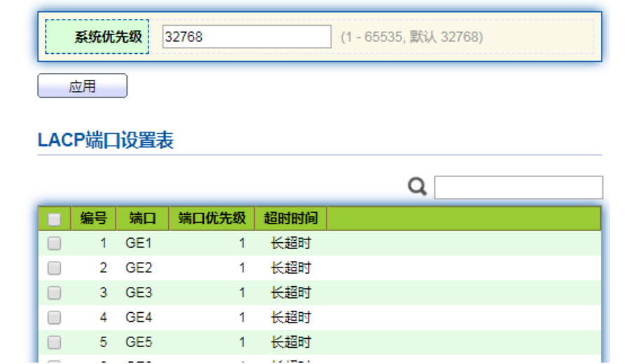Click the number 2 in GE2 row
This screenshot has width=634, height=364.
point(104,268)
